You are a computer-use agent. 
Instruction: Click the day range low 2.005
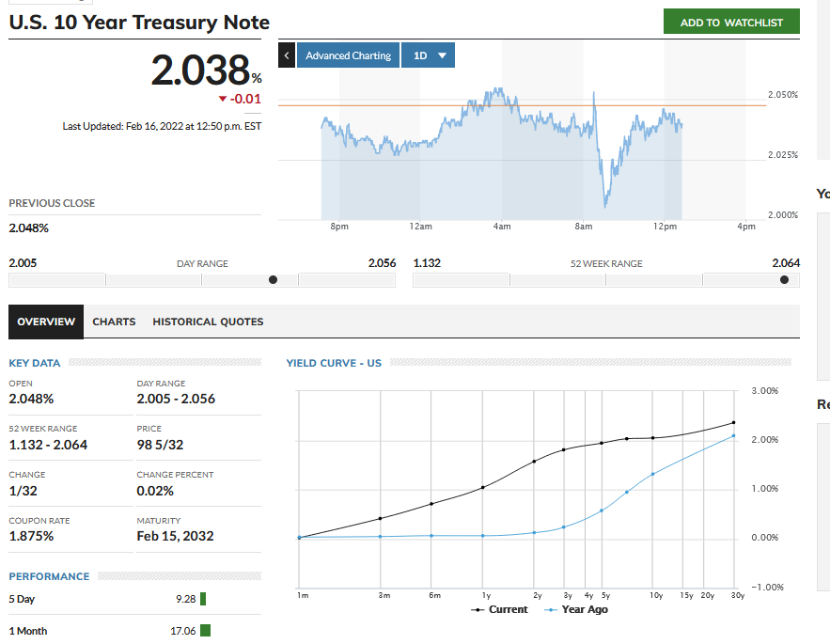(23, 263)
